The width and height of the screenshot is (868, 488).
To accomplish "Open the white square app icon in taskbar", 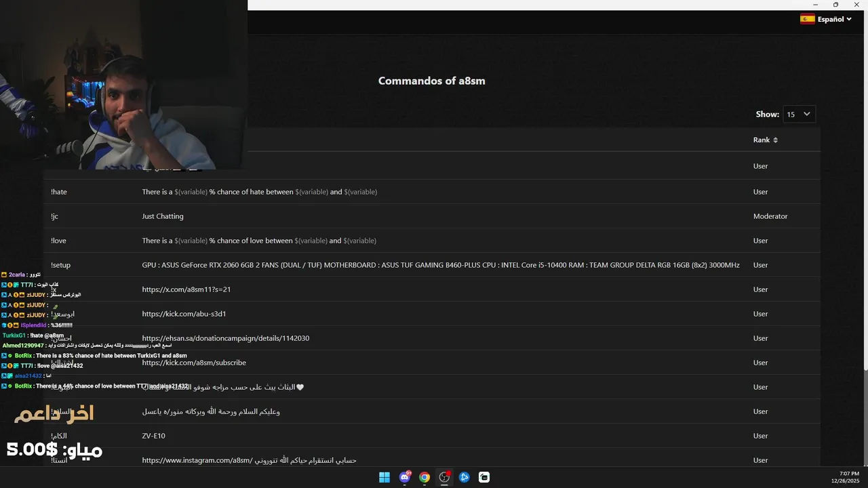I will (484, 477).
